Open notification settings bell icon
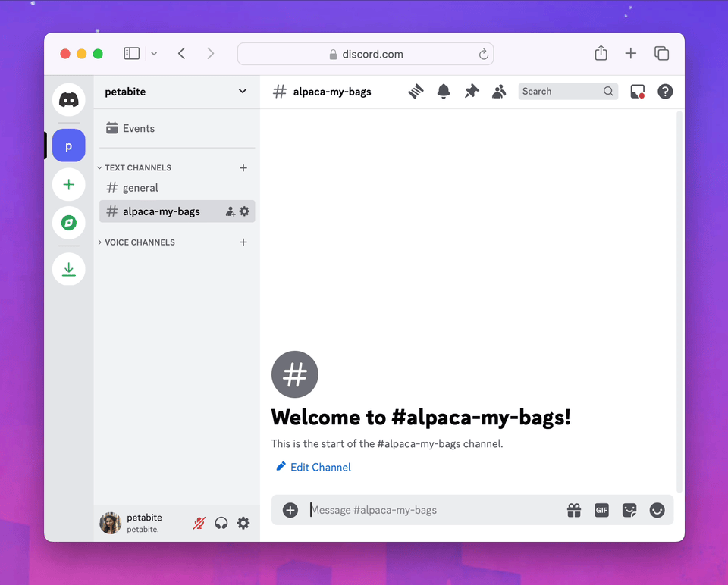The height and width of the screenshot is (585, 728). (x=444, y=92)
